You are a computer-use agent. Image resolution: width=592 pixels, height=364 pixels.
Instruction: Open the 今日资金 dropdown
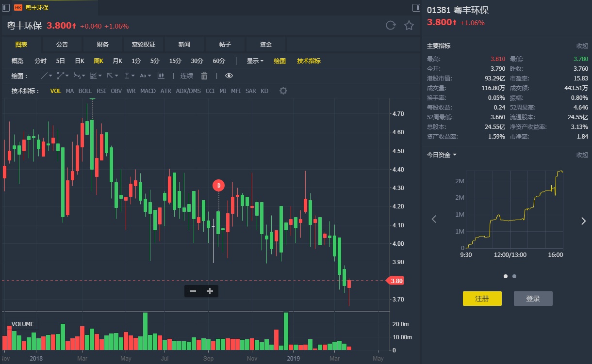442,155
